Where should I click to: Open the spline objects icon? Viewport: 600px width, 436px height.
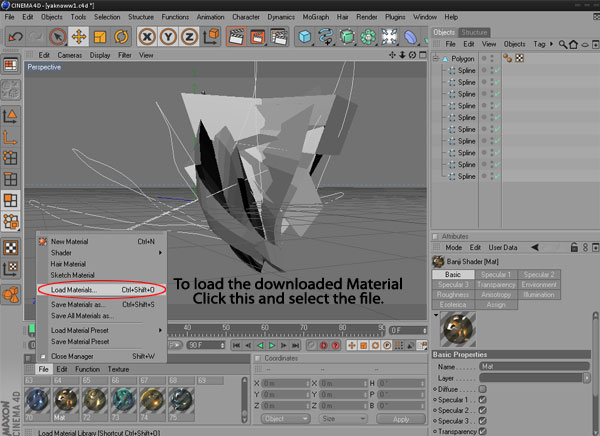point(326,37)
